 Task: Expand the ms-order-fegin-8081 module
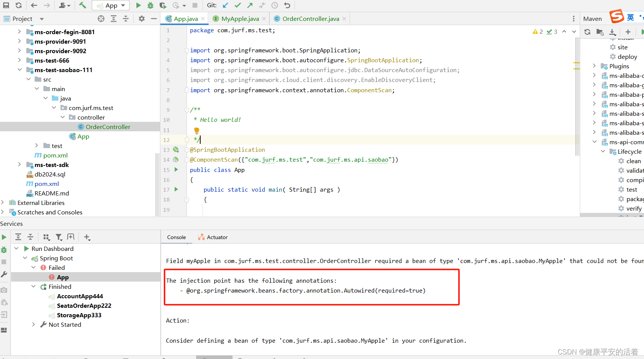[19, 31]
